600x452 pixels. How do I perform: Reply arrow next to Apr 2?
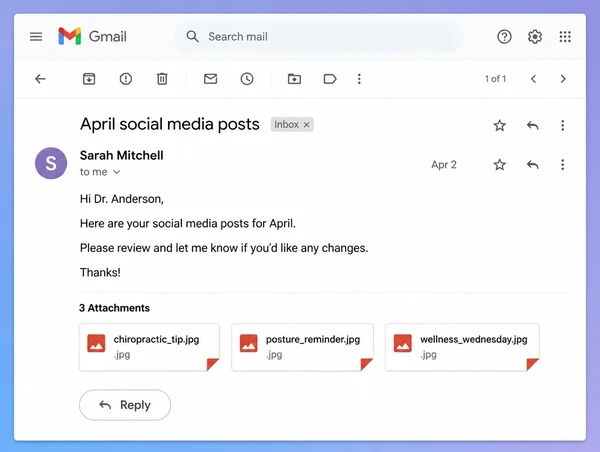[x=532, y=165]
